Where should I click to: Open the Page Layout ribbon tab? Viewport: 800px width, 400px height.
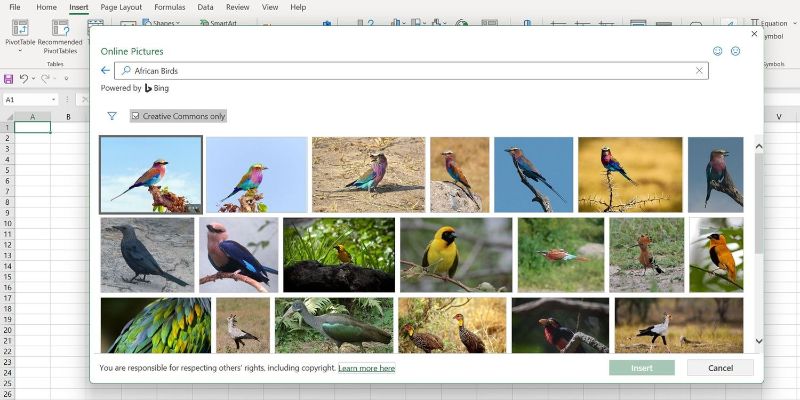click(x=122, y=7)
